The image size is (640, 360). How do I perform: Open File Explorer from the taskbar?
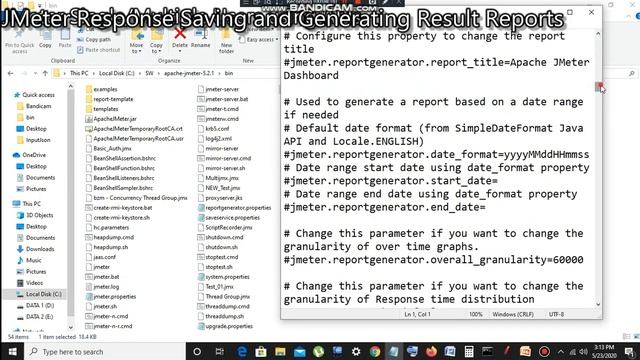(x=280, y=351)
